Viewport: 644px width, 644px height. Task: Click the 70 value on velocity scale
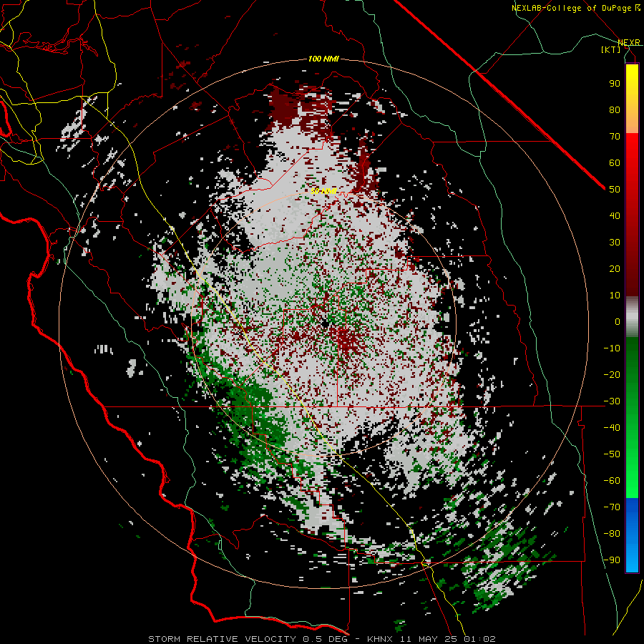point(615,137)
